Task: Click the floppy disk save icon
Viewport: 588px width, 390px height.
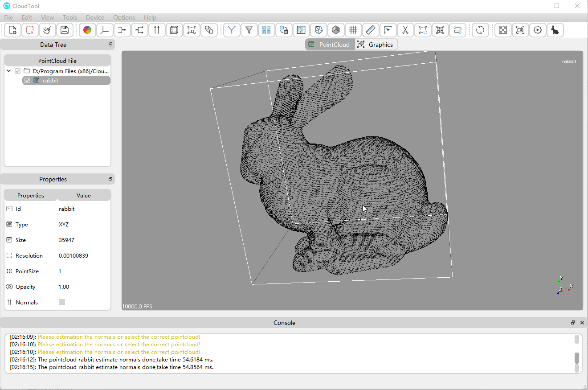Action: (x=65, y=30)
